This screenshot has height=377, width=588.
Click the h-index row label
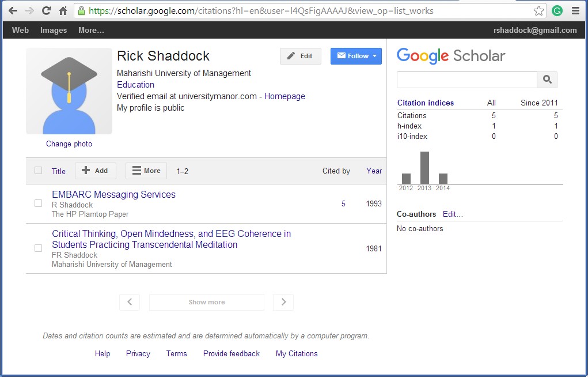point(409,126)
